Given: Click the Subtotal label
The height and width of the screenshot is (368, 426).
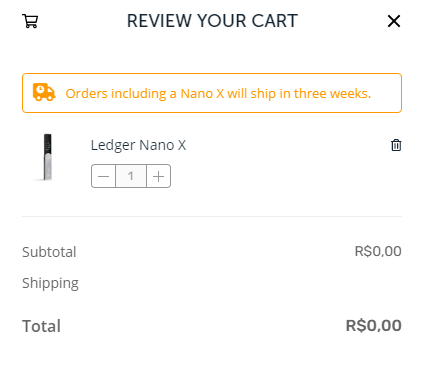Looking at the screenshot, I should click(49, 252).
